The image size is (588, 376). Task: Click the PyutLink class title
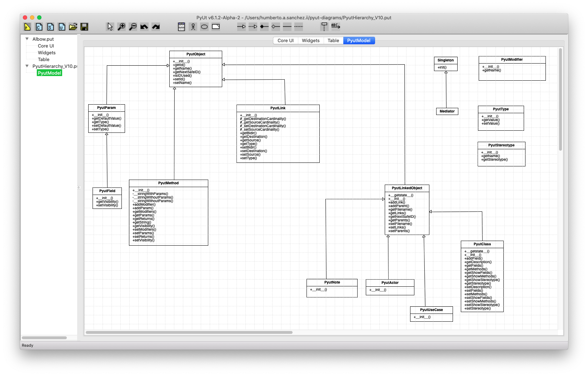pyautogui.click(x=278, y=108)
